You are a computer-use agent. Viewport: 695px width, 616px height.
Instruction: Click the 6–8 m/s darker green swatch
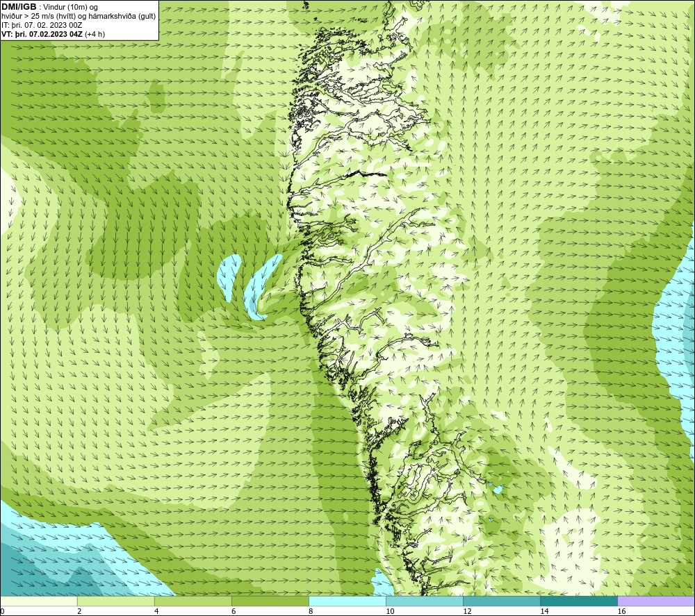[270, 601]
